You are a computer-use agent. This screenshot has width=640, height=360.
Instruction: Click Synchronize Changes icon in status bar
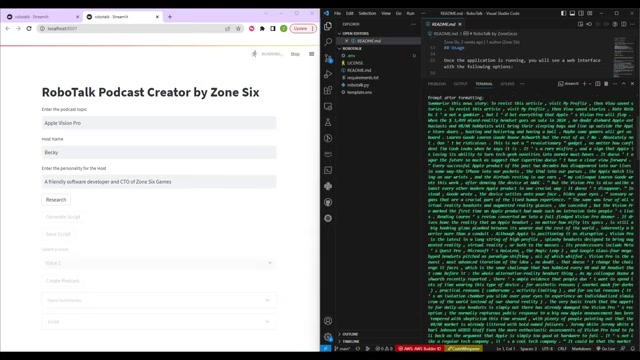pyautogui.click(x=358, y=349)
